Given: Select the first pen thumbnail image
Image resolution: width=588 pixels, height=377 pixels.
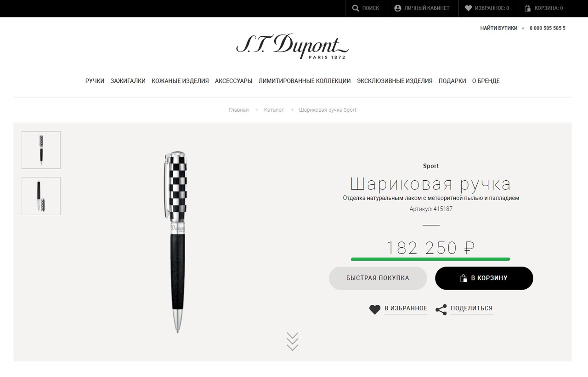Looking at the screenshot, I should [41, 150].
